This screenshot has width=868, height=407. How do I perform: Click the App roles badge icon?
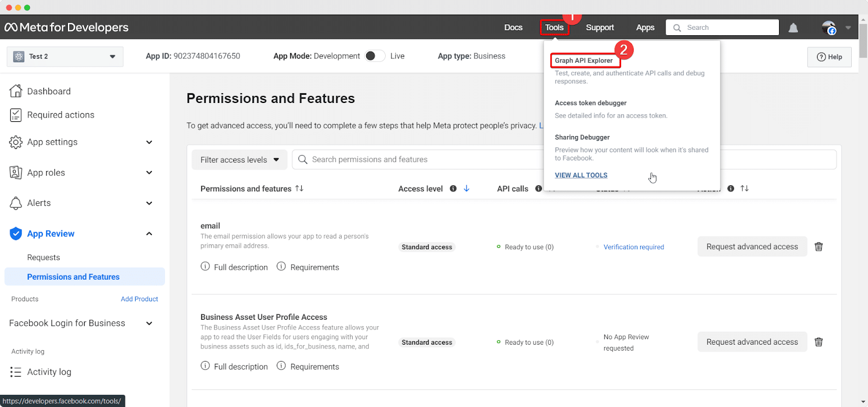(16, 172)
